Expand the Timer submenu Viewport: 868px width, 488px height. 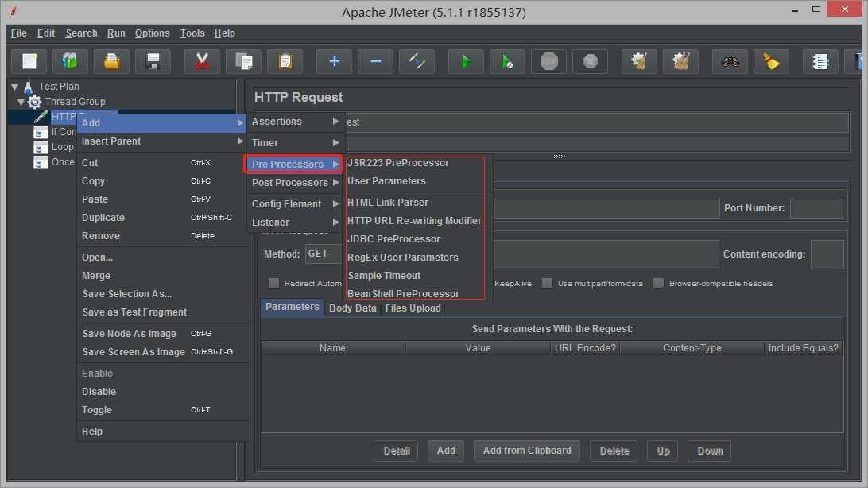coord(294,143)
